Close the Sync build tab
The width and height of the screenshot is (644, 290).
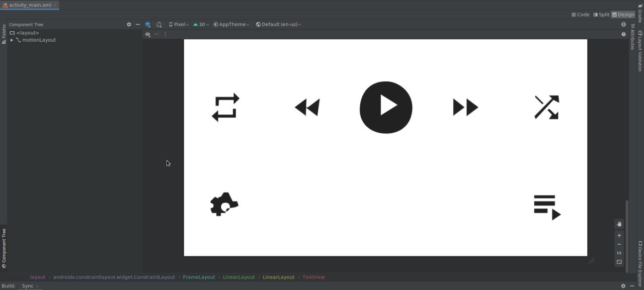point(37,286)
